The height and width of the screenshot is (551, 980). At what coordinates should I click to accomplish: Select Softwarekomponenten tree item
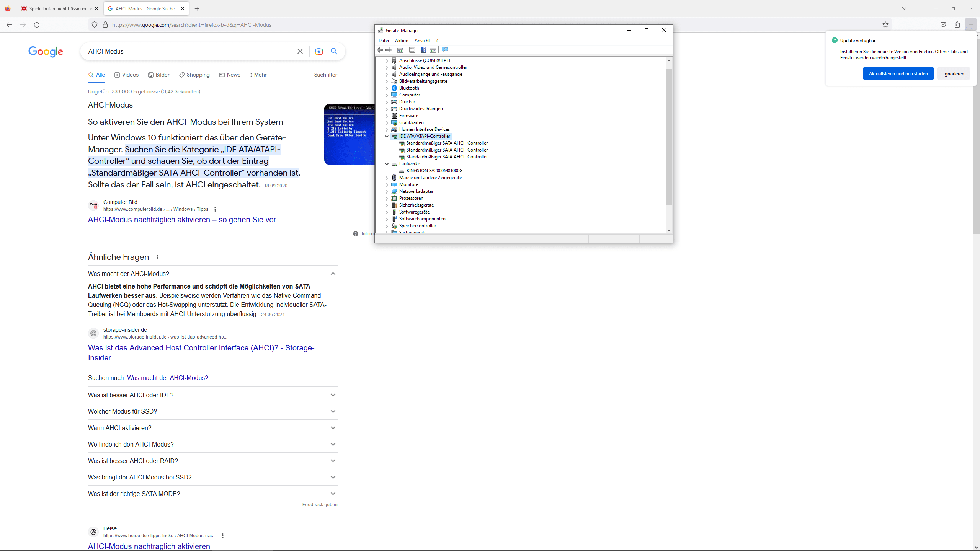click(x=422, y=219)
